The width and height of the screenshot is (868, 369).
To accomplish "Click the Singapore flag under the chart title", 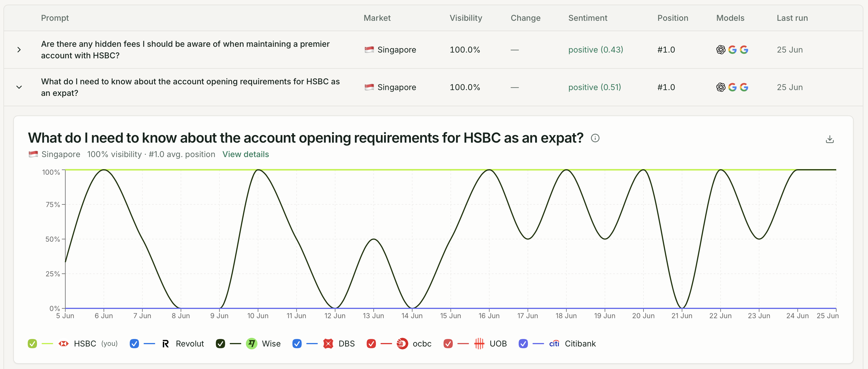I will [x=33, y=154].
